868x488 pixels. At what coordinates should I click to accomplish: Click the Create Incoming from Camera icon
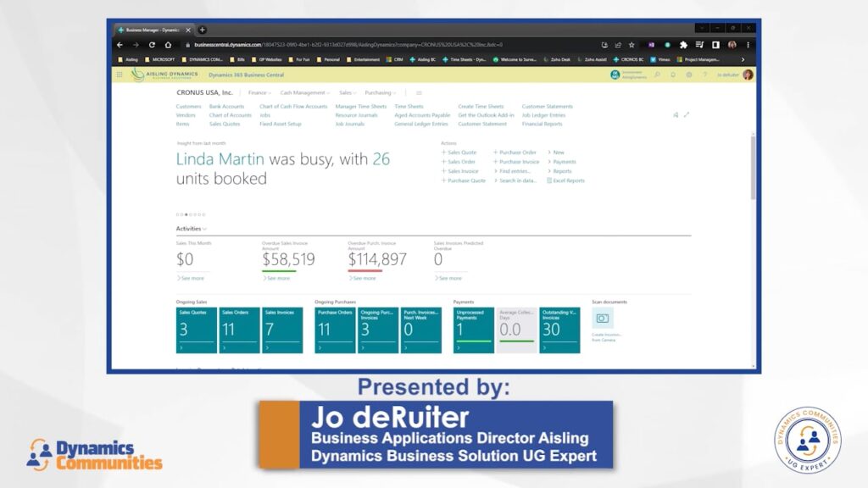pos(603,319)
